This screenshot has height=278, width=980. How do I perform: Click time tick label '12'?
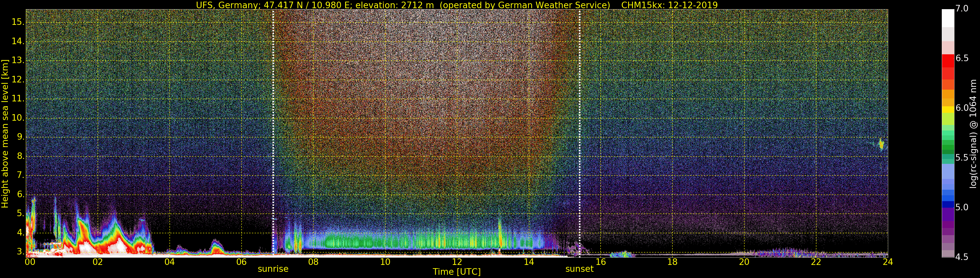tap(457, 262)
